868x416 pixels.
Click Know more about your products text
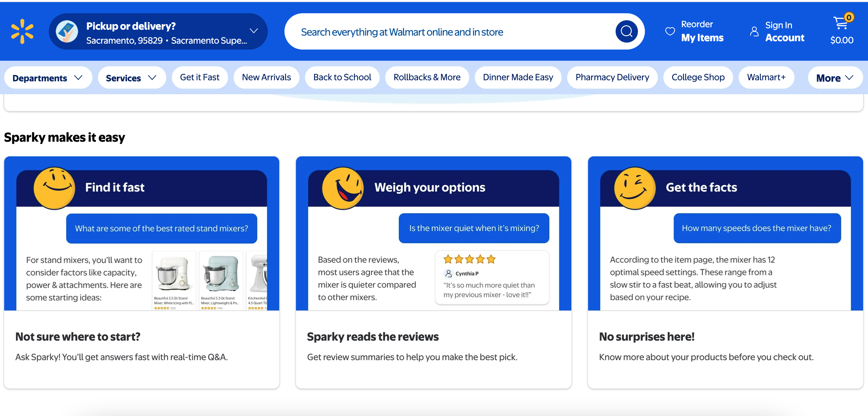point(706,357)
